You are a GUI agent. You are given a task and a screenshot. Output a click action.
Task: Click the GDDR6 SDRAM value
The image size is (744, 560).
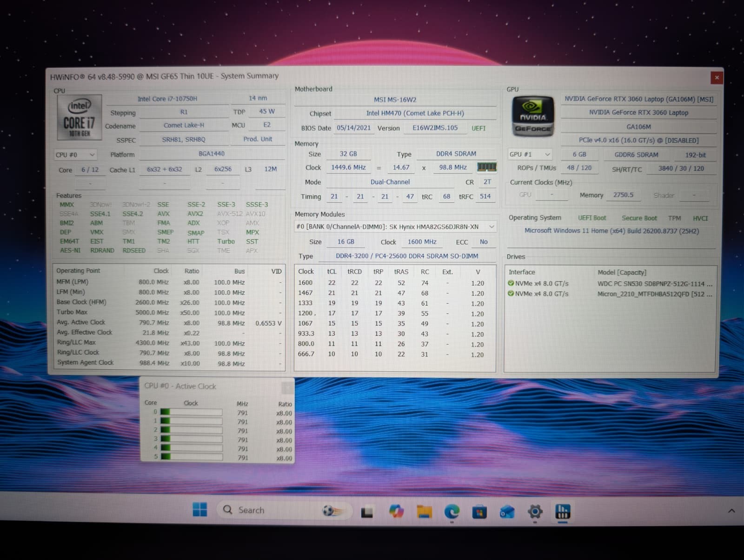pyautogui.click(x=637, y=155)
